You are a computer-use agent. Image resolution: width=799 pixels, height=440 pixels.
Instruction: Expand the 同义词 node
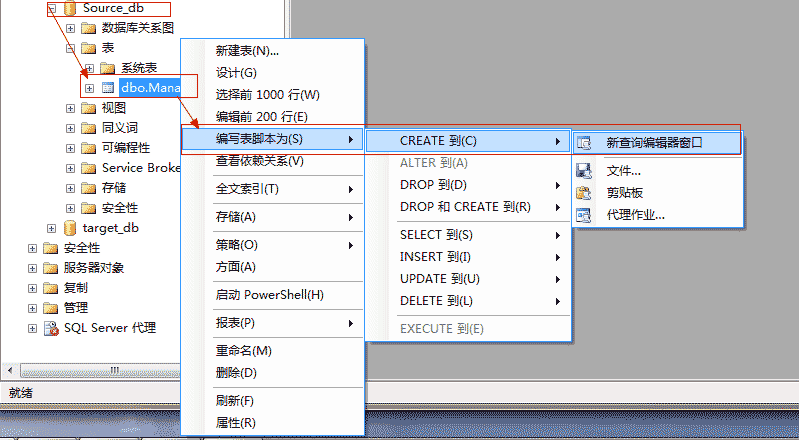tap(70, 128)
